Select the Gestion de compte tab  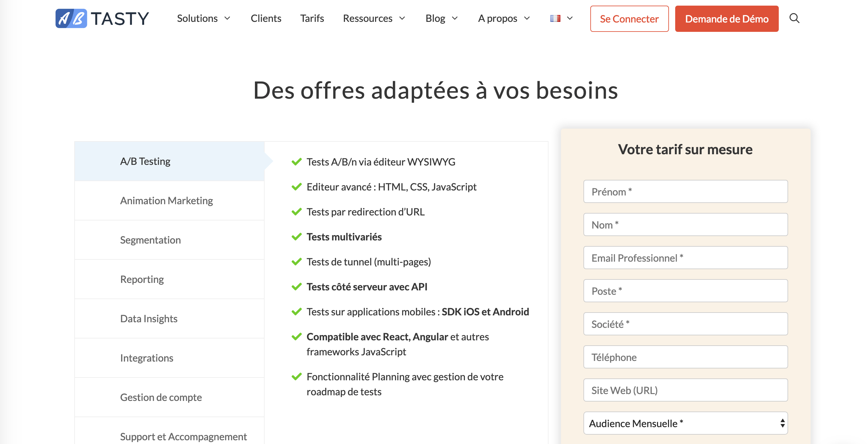click(x=169, y=397)
